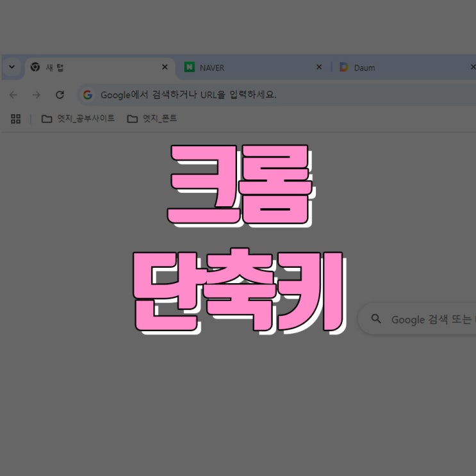
Task: Click the NAVER tab favicon
Action: (x=190, y=67)
